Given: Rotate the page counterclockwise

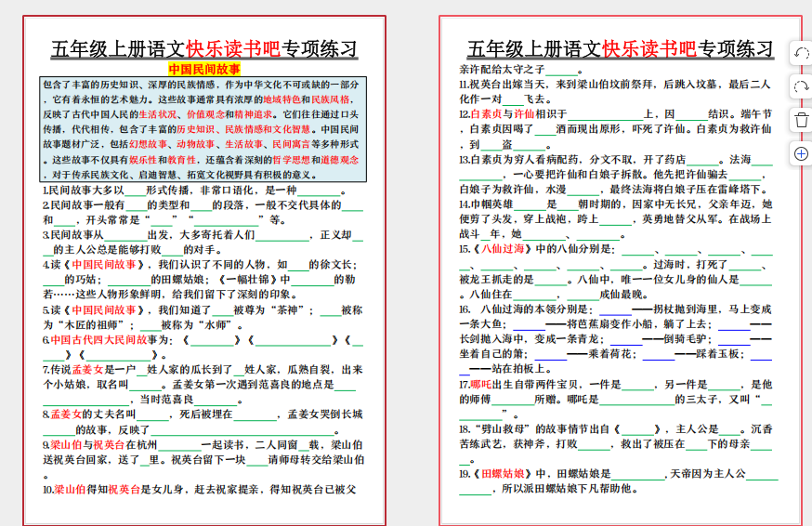Looking at the screenshot, I should pyautogui.click(x=801, y=54).
